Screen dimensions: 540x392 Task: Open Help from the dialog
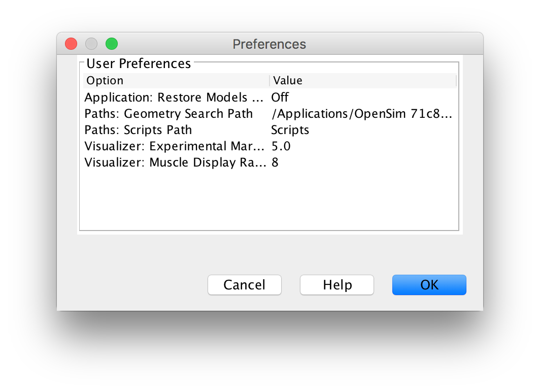336,285
